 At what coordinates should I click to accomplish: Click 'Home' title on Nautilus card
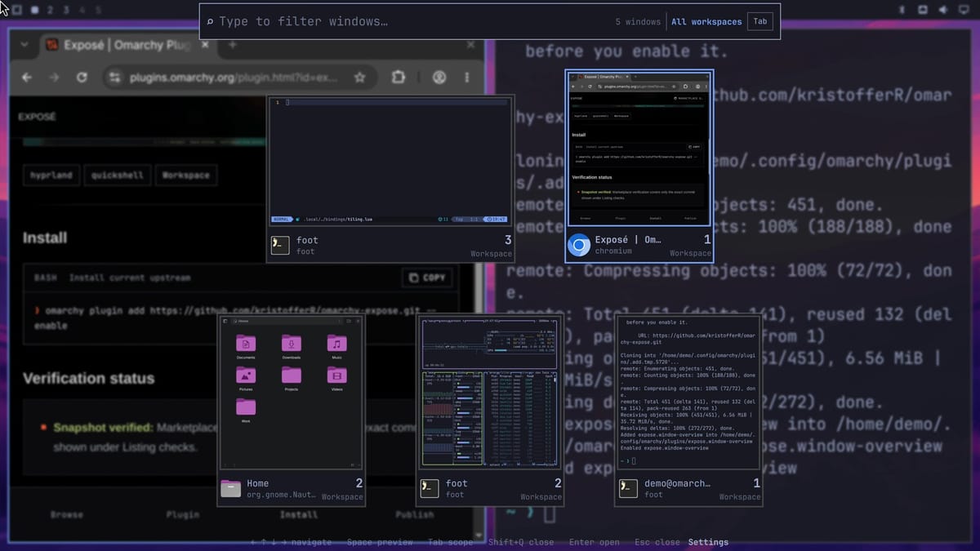[x=257, y=483]
